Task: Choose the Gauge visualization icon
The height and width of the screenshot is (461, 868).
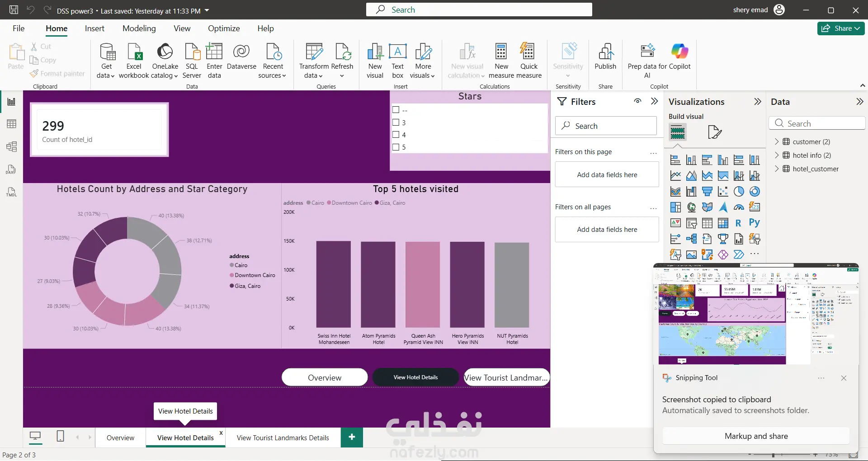Action: coord(739,207)
